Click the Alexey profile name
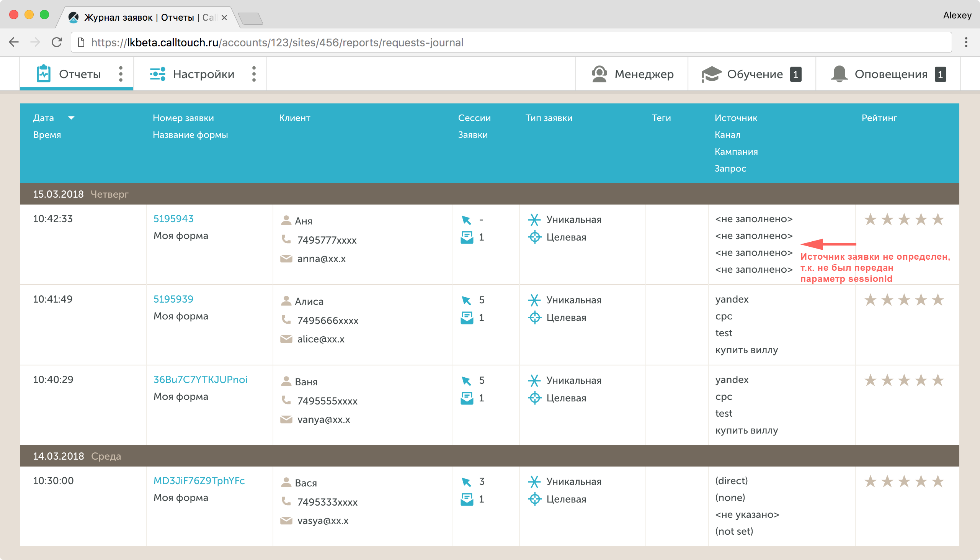 coord(957,15)
